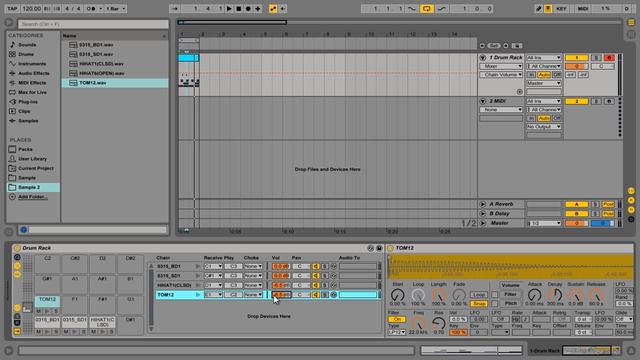This screenshot has width=640, height=360.
Task: Toggle the Computer MIDI Keyboard icon
Action: (x=548, y=9)
